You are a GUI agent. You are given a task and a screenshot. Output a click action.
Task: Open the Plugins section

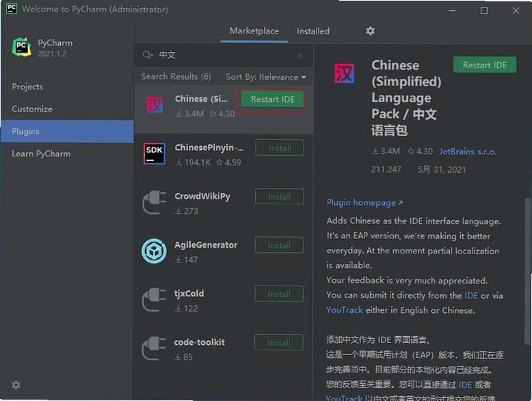click(x=67, y=132)
